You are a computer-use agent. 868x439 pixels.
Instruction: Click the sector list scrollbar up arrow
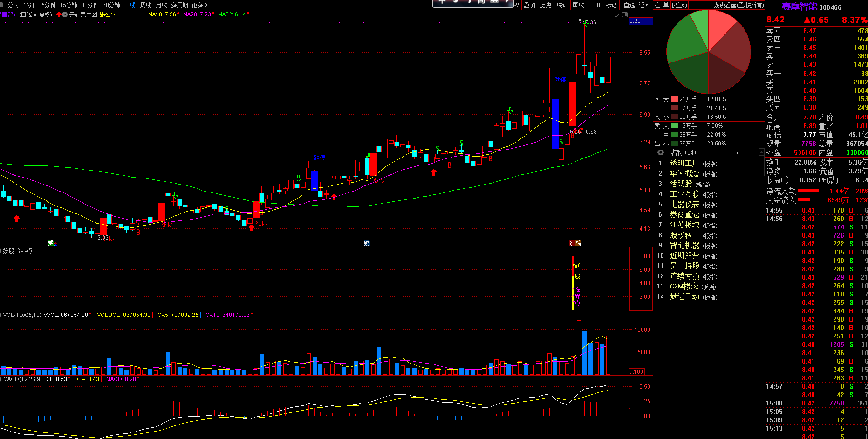pyautogui.click(x=761, y=153)
